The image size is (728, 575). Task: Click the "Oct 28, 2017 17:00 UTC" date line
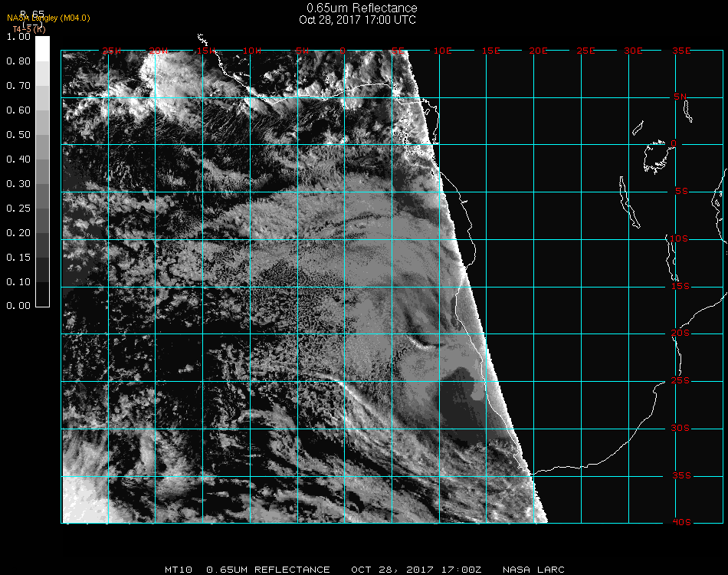[x=357, y=20]
